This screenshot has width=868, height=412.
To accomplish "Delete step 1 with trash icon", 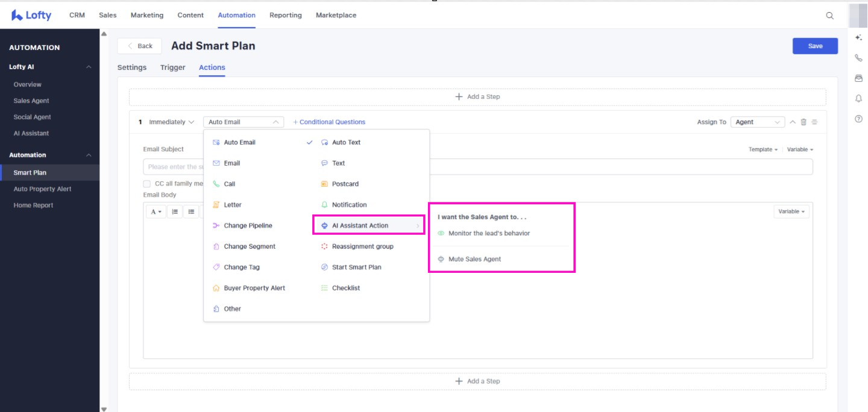I will (804, 122).
